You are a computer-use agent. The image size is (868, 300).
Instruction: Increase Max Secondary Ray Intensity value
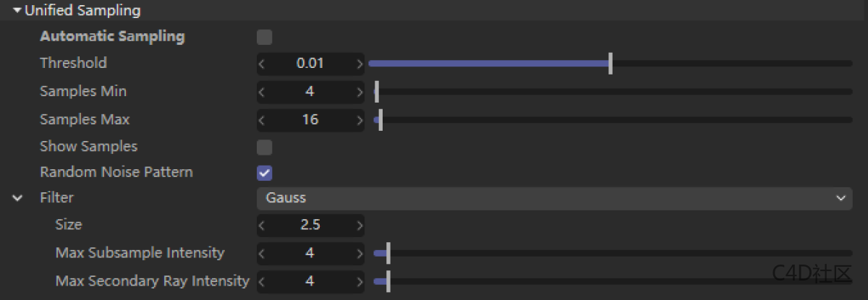click(359, 281)
